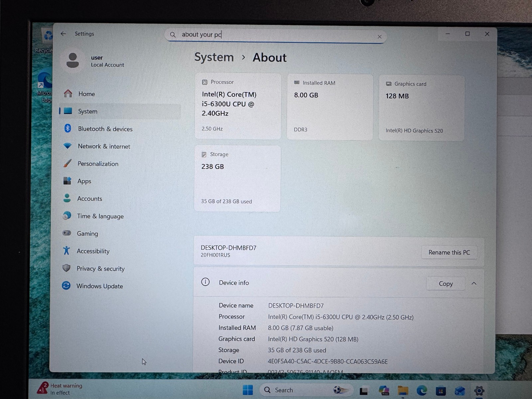The image size is (532, 399).
Task: Open Accessibility settings
Action: (93, 251)
